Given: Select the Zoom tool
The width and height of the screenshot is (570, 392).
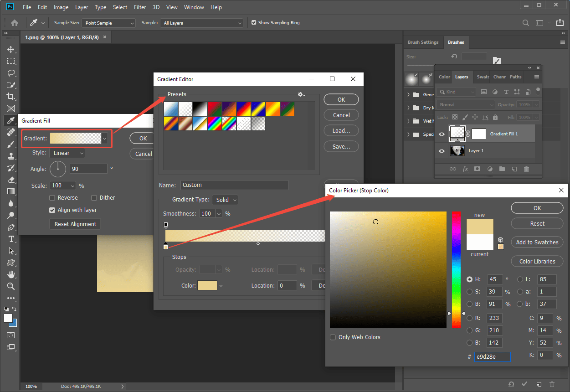Looking at the screenshot, I should 10,286.
